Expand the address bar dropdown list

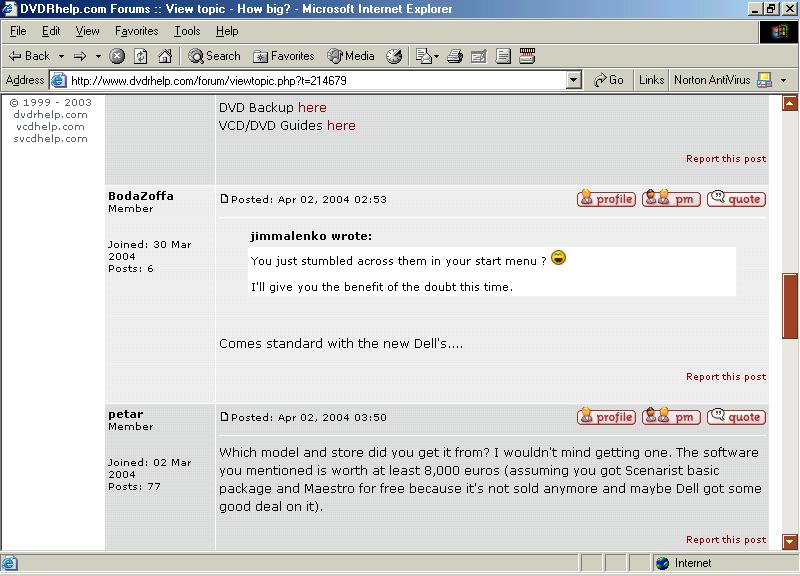pos(574,80)
